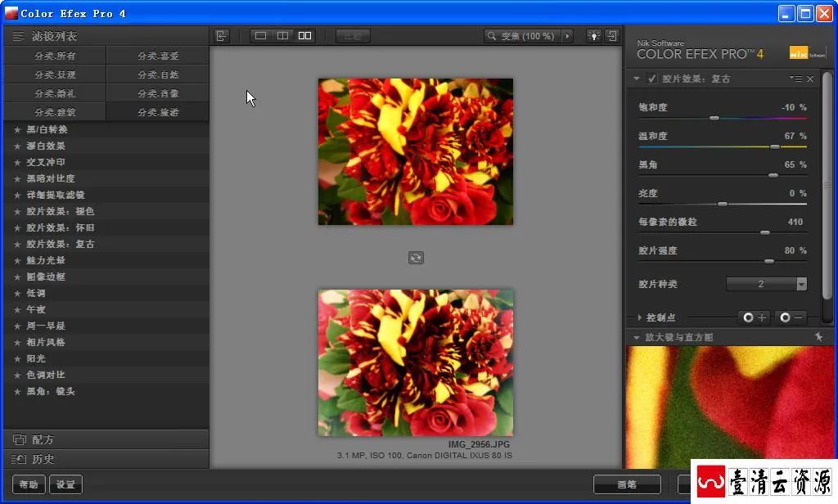838x504 pixels.
Task: Star the 胶片效果：褪色 filter
Action: (x=17, y=212)
